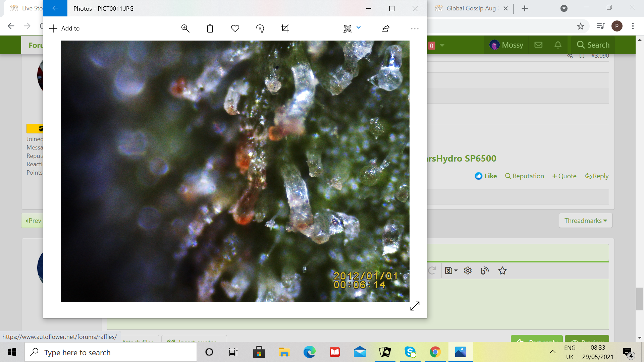Open Microsoft Edge from taskbar
The width and height of the screenshot is (644, 362).
(x=309, y=352)
